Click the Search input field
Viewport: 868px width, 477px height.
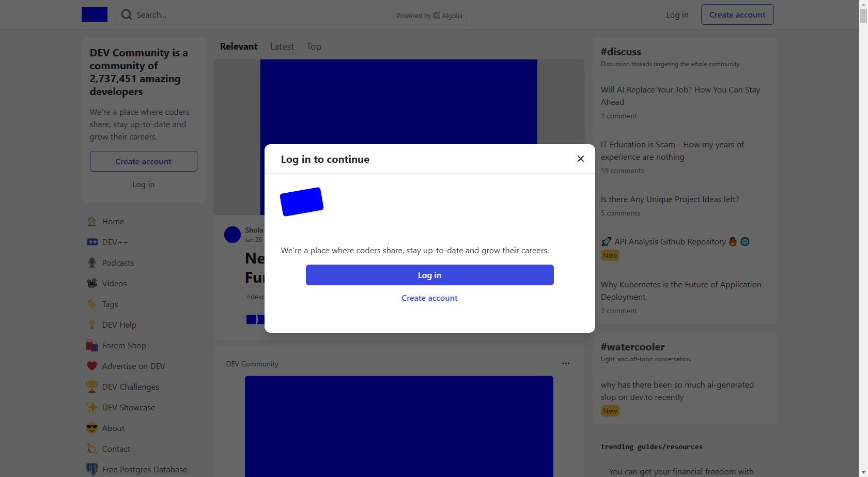point(291,14)
